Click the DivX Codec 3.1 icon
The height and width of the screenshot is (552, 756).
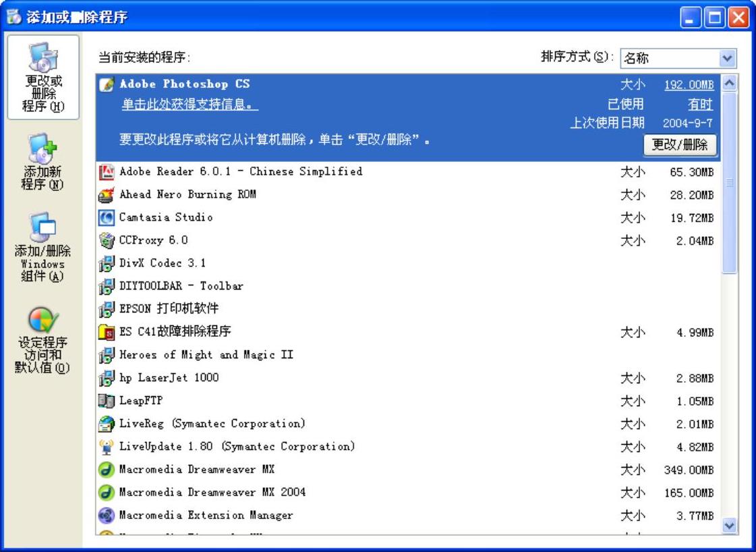point(106,263)
